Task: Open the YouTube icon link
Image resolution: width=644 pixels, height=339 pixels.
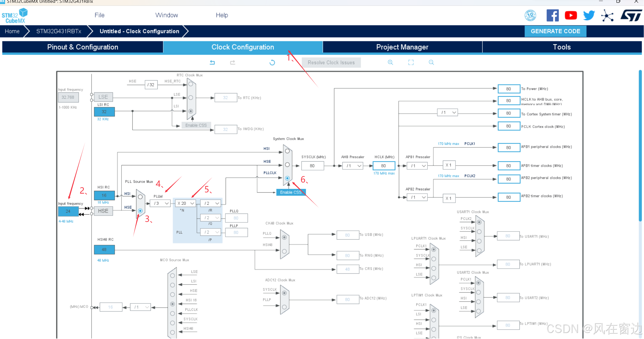Action: click(571, 15)
